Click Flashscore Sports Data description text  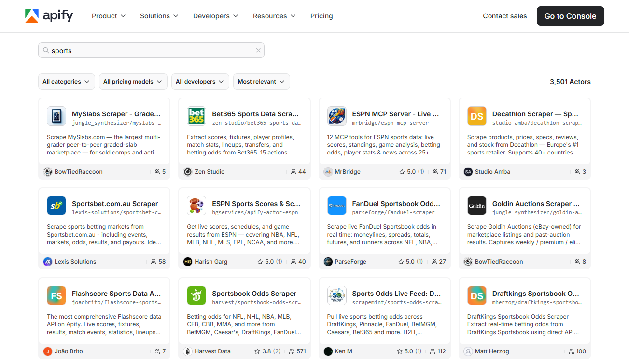point(104,324)
